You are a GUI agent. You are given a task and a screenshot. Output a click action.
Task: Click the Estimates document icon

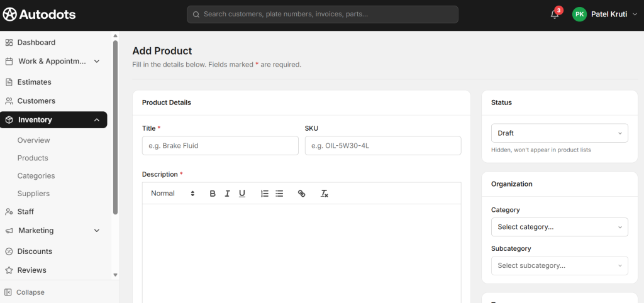pos(9,82)
